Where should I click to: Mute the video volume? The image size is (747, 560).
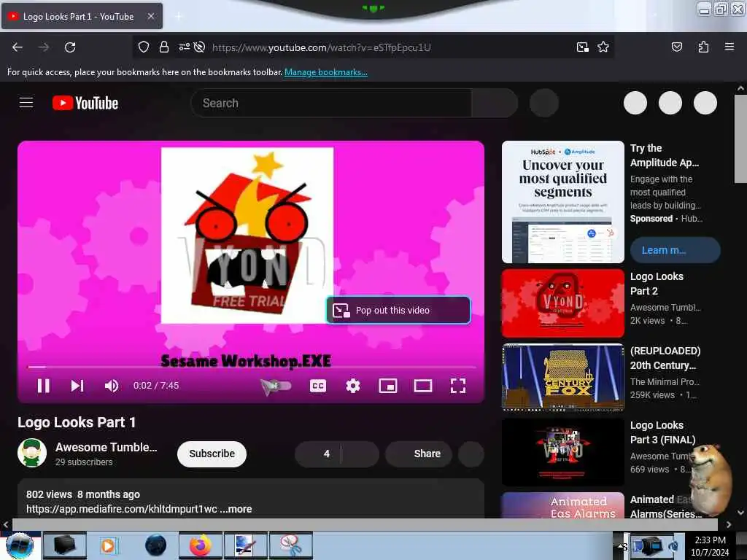112,386
